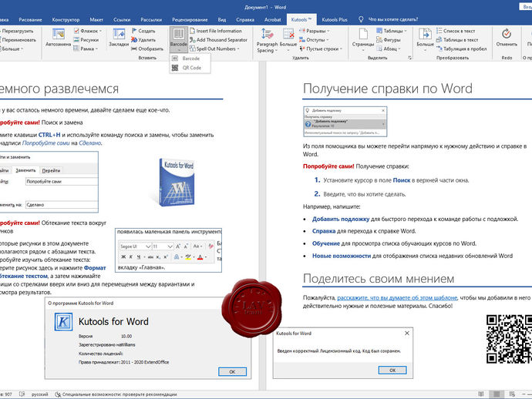532x399 pixels.
Task: Expand the Разрывы dropdown
Action: pos(328,31)
